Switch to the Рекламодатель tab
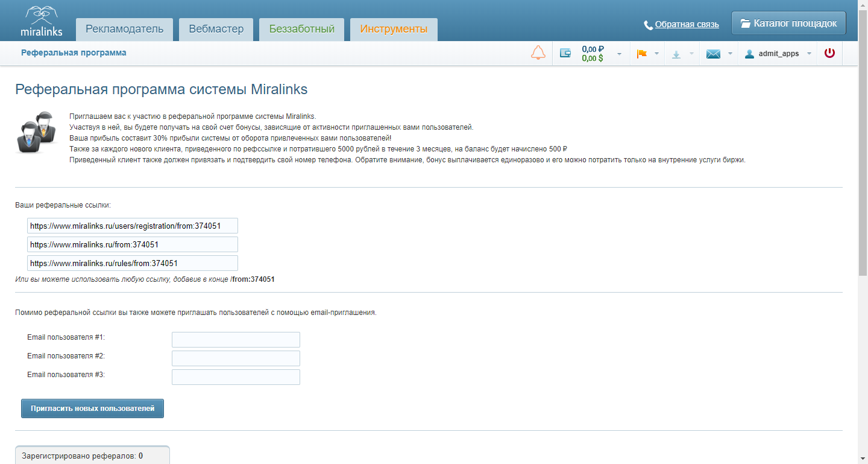This screenshot has width=868, height=464. tap(124, 29)
